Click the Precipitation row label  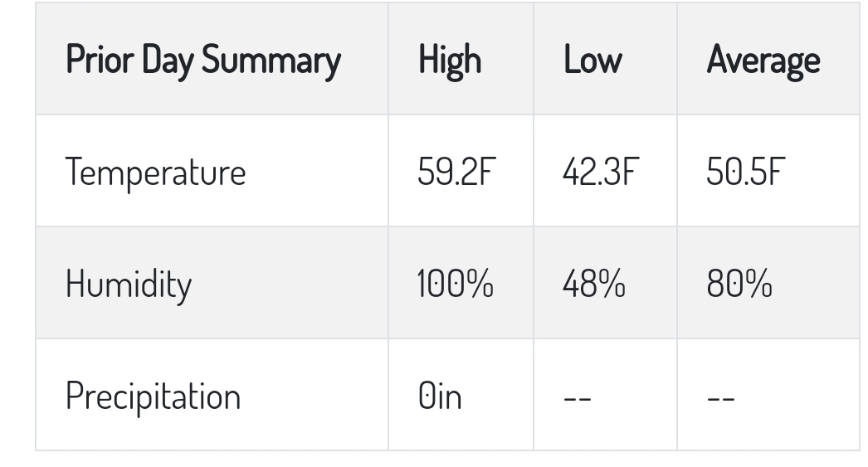click(x=153, y=396)
